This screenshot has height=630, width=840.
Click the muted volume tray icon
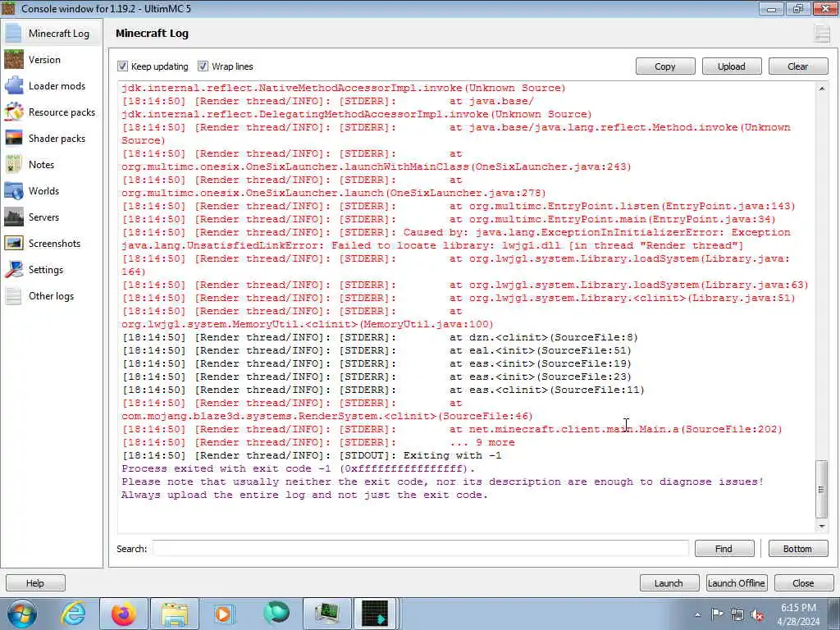click(757, 614)
